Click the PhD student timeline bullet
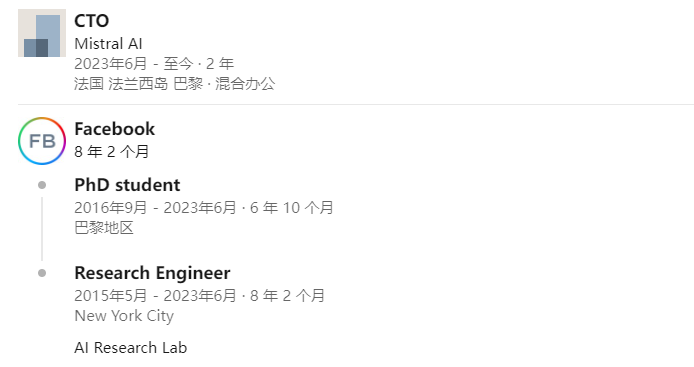694x367 pixels. (x=42, y=185)
